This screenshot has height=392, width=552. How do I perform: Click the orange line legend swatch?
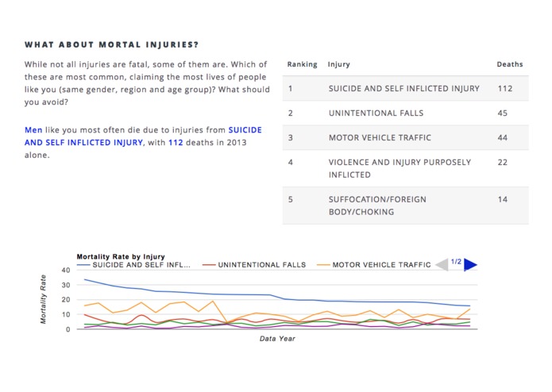point(322,265)
